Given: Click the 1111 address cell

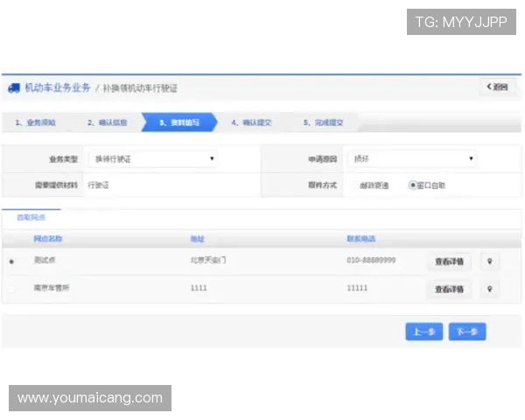Looking at the screenshot, I should click(x=199, y=288).
